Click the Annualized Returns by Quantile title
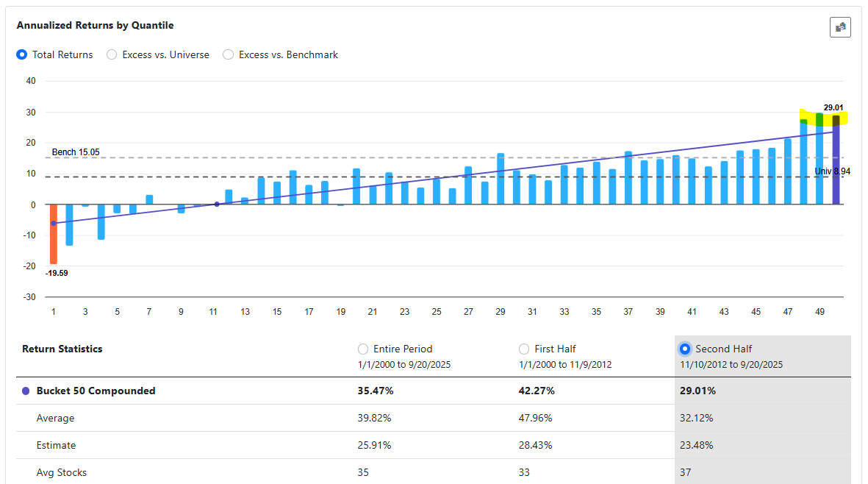Viewport: 868px width, 484px height. click(96, 26)
